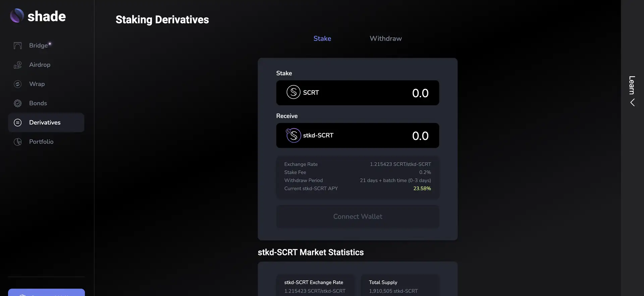The image size is (644, 296).
Task: Click the stkd-SCRT token icon
Action: (x=293, y=135)
